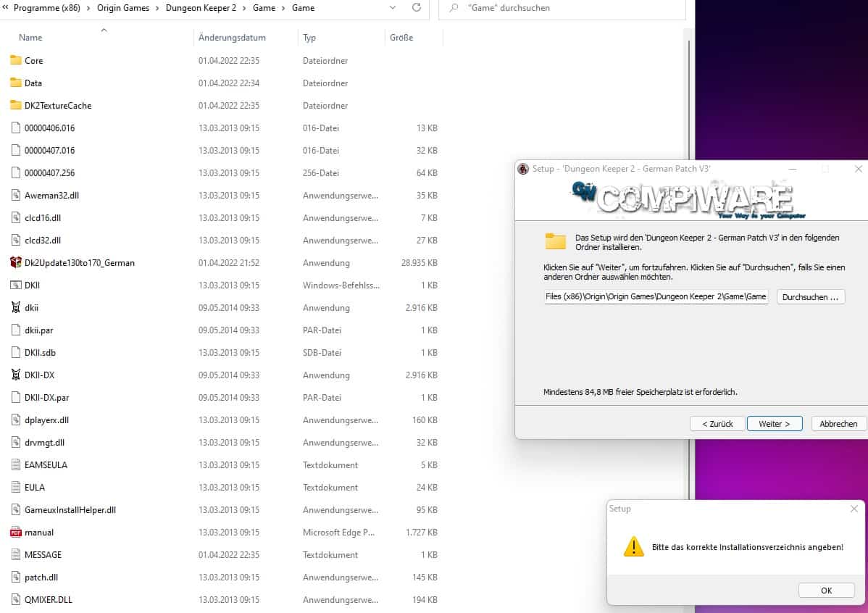Image resolution: width=868 pixels, height=613 pixels.
Task: Click the yellow warning triangle icon in the Setup message box
Action: click(634, 546)
